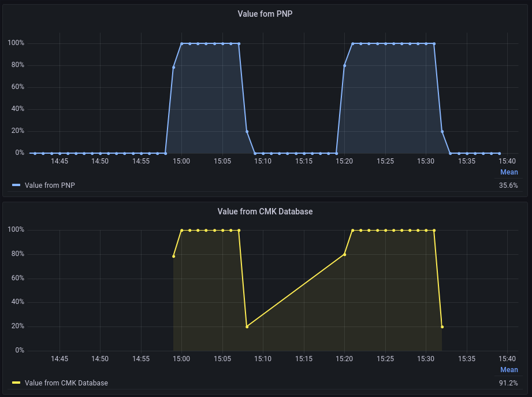Select the blue 80% data point at 15:20

tap(344, 66)
